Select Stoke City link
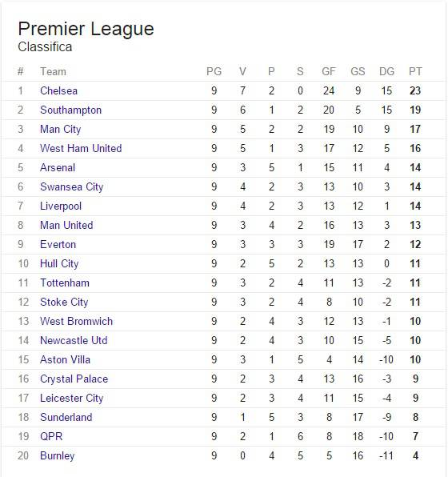 [x=64, y=302]
